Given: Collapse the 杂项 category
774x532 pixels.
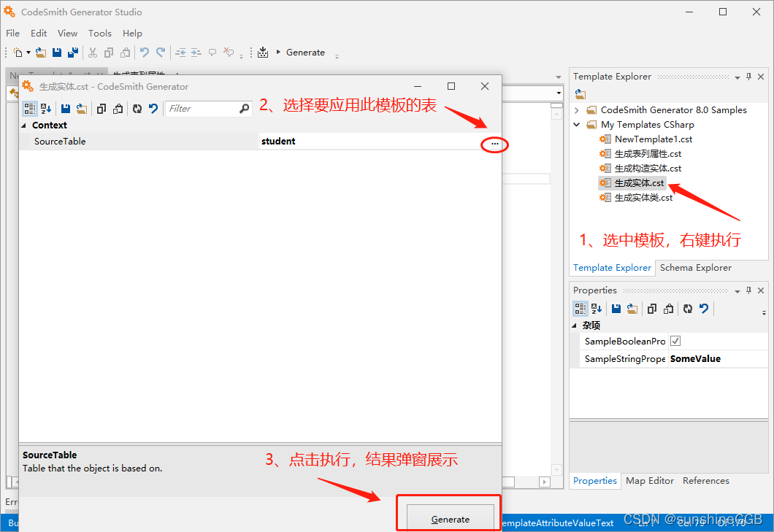Looking at the screenshot, I should tap(574, 325).
